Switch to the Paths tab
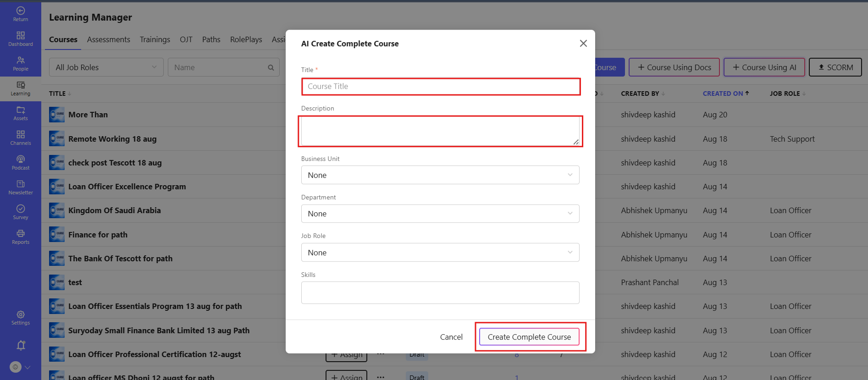The width and height of the screenshot is (868, 380). point(211,39)
